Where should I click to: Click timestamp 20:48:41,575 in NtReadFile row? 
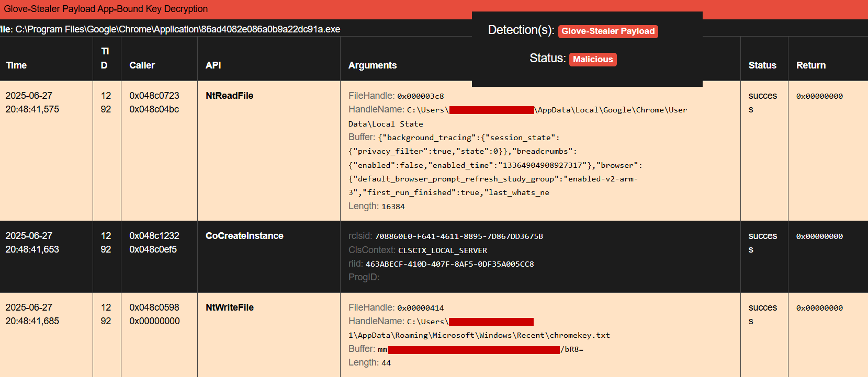32,109
